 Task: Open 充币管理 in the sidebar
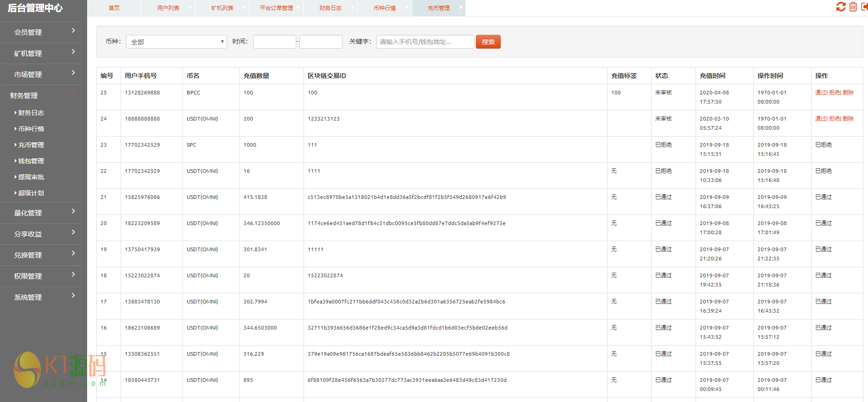point(31,145)
